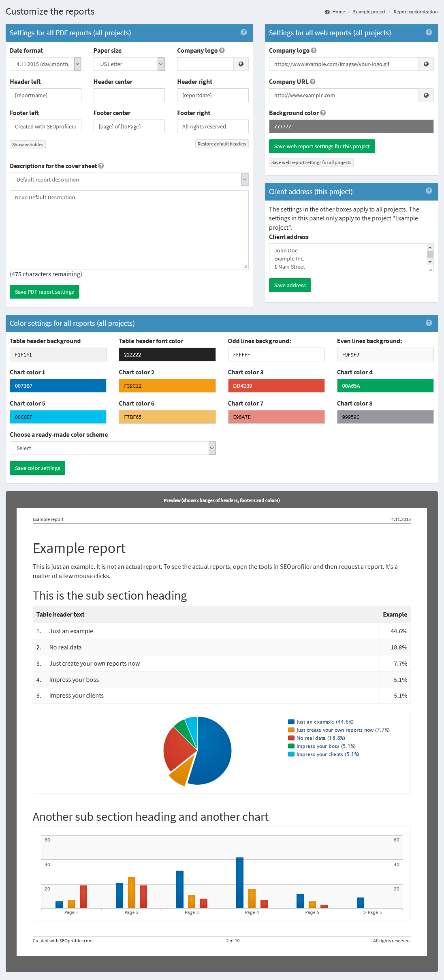The width and height of the screenshot is (444, 980).
Task: Click help icon in Color settings panel header
Action: point(429,323)
